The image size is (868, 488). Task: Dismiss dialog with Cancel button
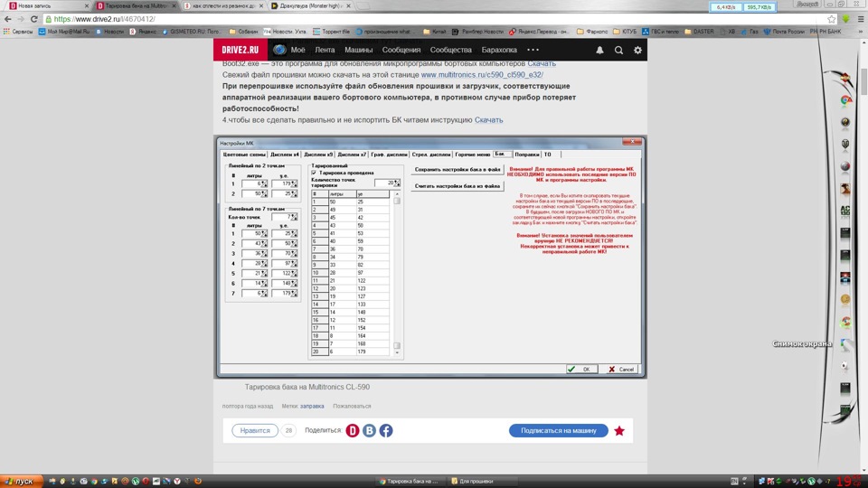point(621,369)
